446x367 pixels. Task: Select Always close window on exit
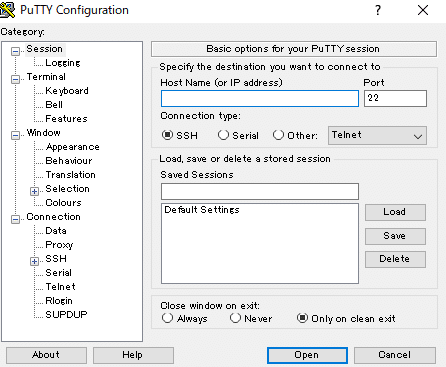coord(167,318)
